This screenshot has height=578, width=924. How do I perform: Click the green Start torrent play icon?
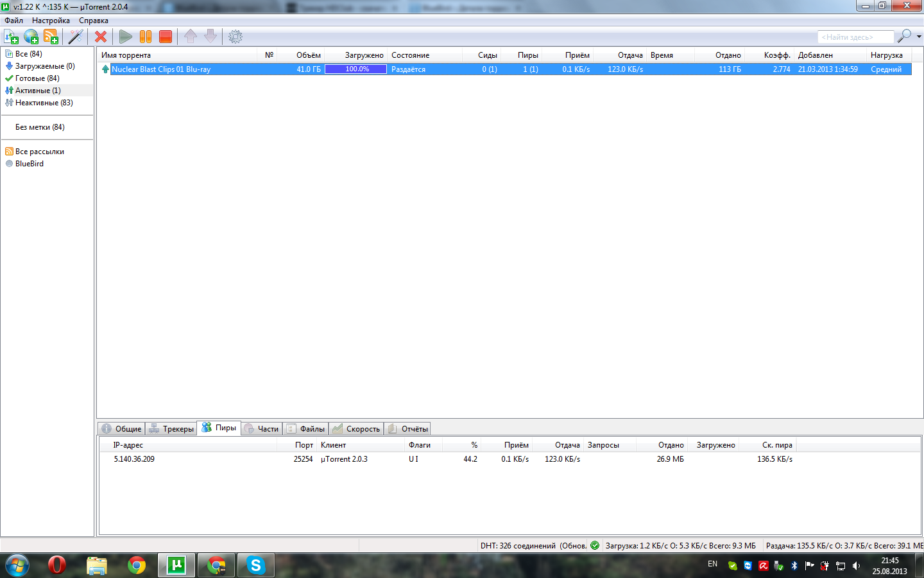(126, 37)
